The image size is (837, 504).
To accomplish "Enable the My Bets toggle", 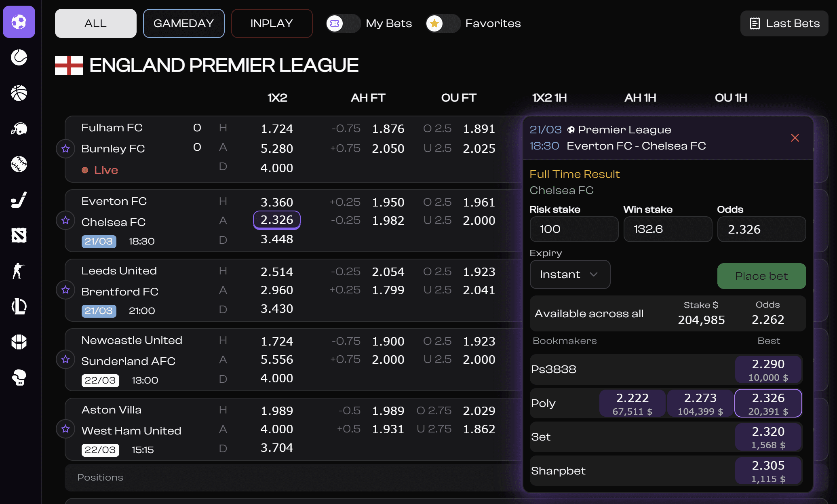I will click(343, 23).
